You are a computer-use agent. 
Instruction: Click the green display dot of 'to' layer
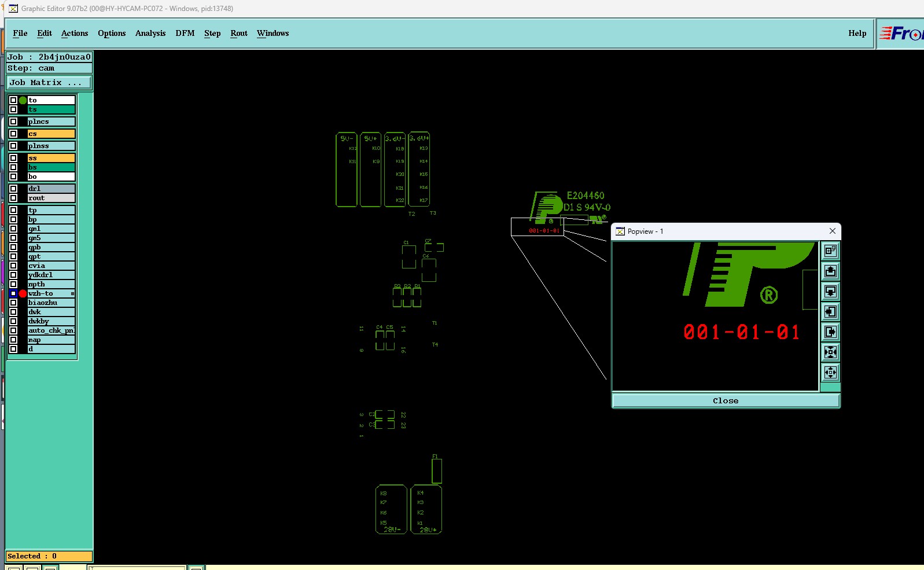point(23,100)
